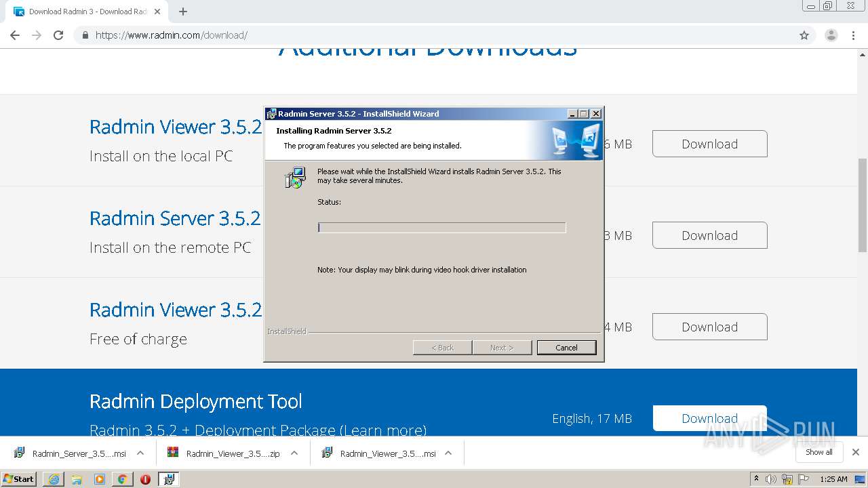Open the Windows Start menu
The image size is (868, 488).
tap(18, 479)
